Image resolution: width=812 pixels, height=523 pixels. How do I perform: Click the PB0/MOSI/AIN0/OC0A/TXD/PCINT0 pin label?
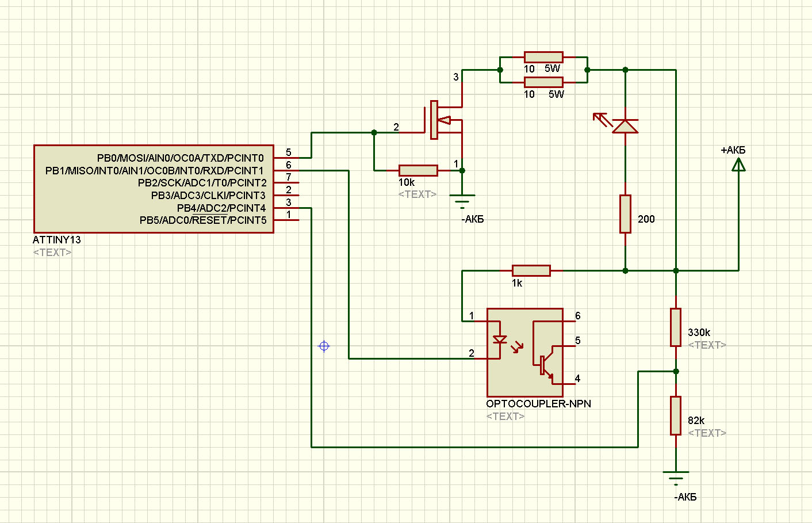pos(180,158)
